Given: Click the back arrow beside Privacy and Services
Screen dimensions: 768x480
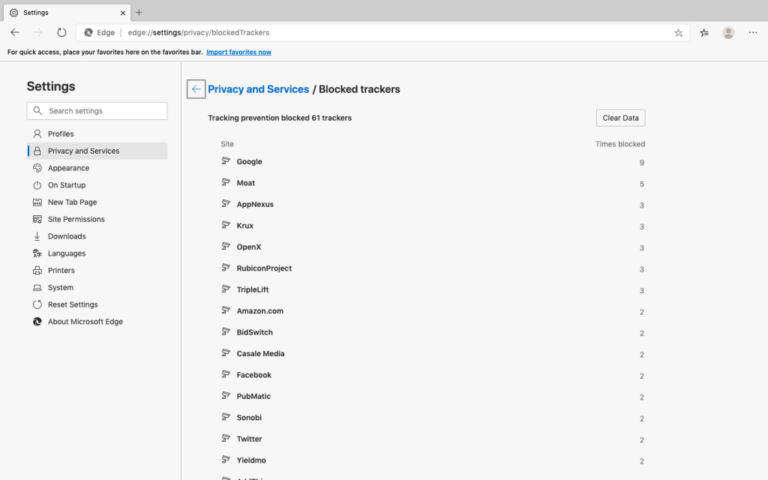Looking at the screenshot, I should click(196, 89).
